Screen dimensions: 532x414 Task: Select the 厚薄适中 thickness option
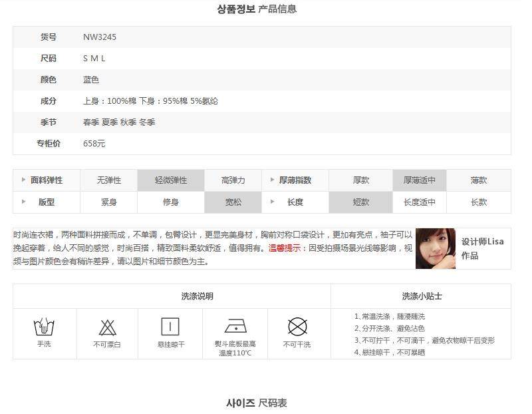point(419,180)
